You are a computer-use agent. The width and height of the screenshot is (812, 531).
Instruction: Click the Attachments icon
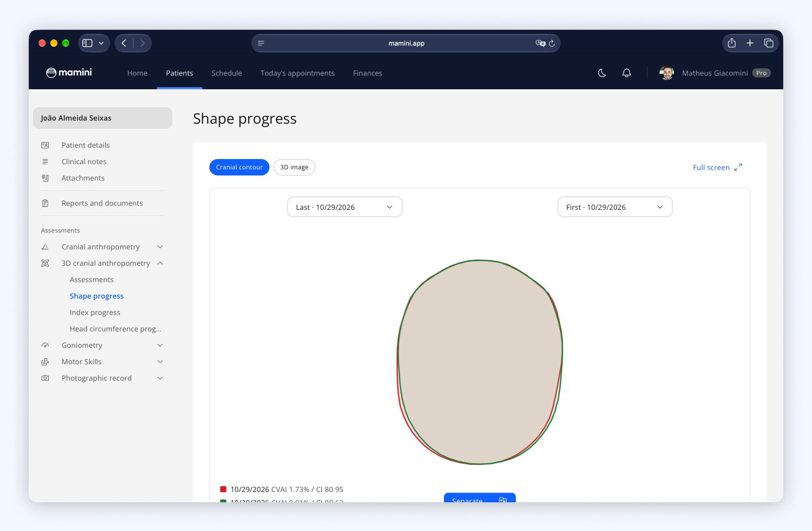[x=45, y=178]
